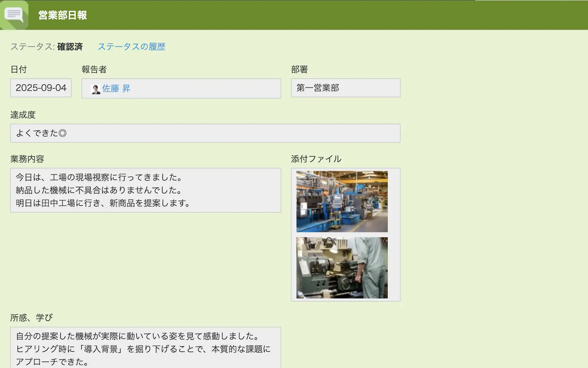Click the 日付 field label
This screenshot has height=368, width=588.
click(19, 70)
